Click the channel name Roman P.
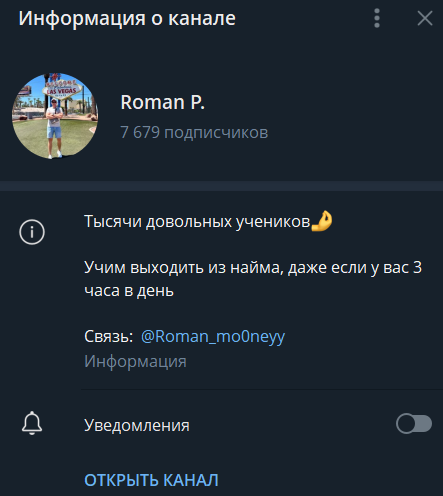This screenshot has height=496, width=443. pyautogui.click(x=163, y=102)
